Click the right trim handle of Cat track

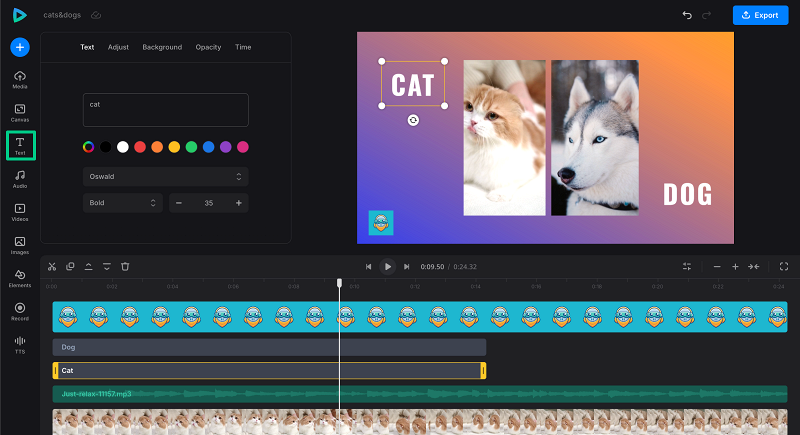pyautogui.click(x=483, y=371)
